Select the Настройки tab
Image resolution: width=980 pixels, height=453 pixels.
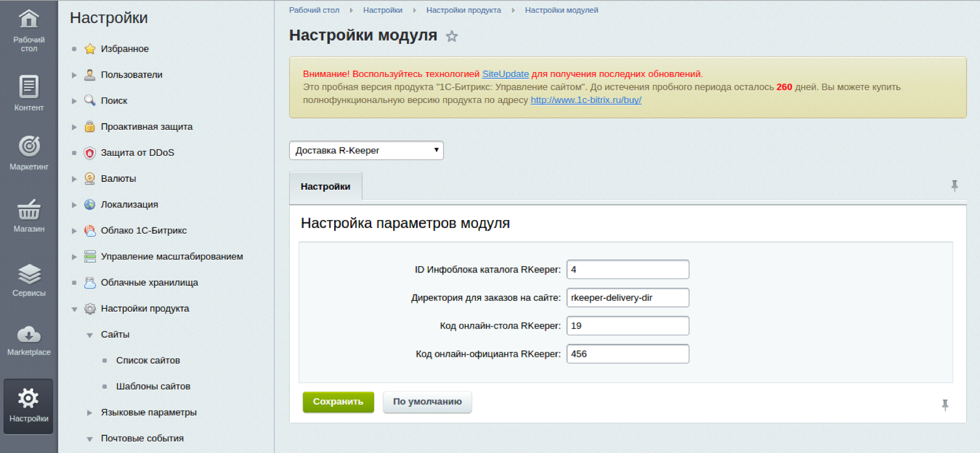click(326, 186)
